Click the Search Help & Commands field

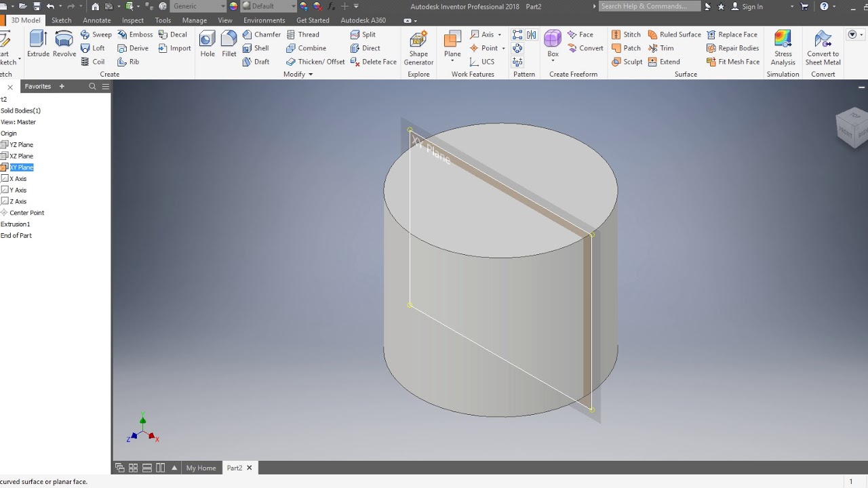[649, 6]
